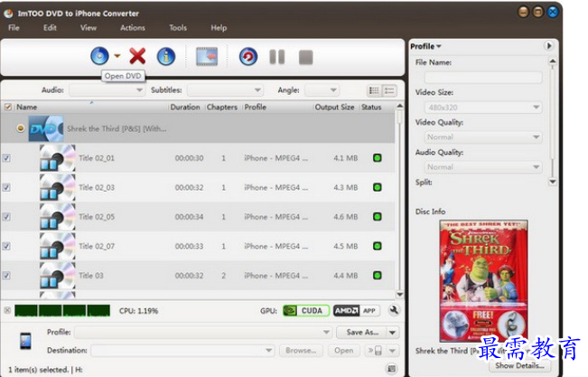Sort by Duration column header
This screenshot has width=588, height=377.
click(185, 107)
